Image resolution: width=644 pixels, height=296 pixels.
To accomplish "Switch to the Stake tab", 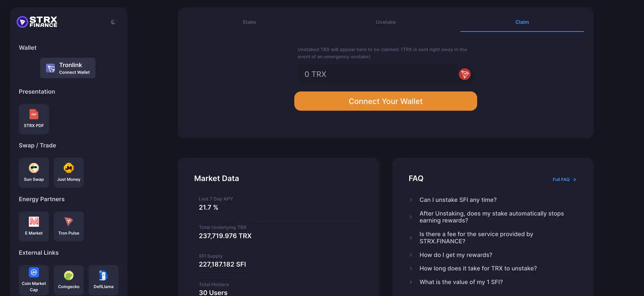I will coord(249,22).
